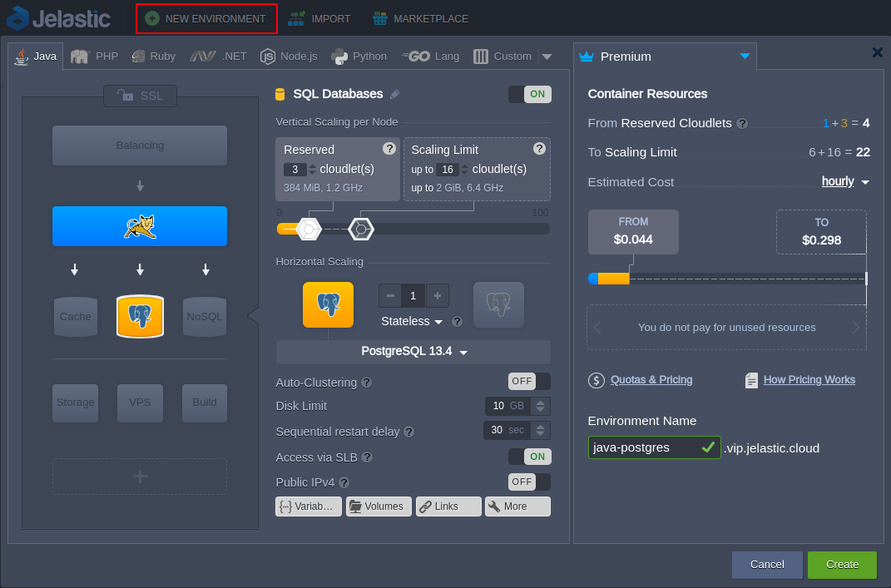Open help for Stateless scaling mode
Screen dimensions: 891x588
point(457,322)
